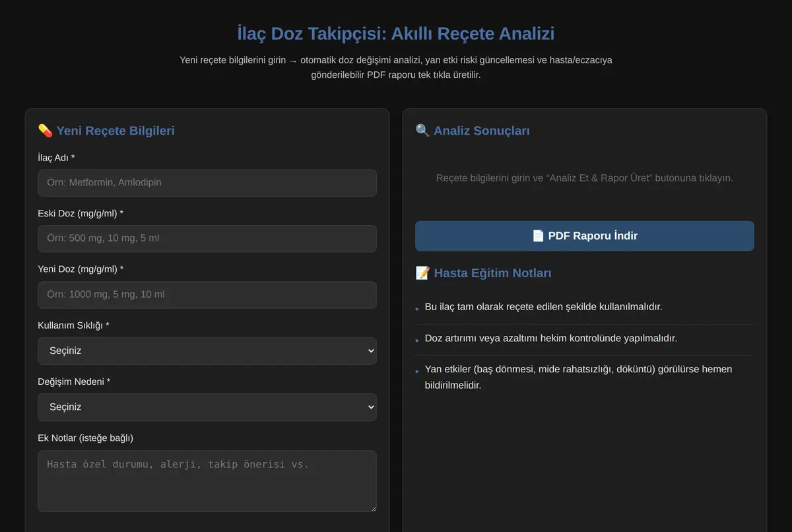Click note starting 'Yan etkiler (baş dönmesi'
Image resolution: width=792 pixels, height=532 pixels.
pyautogui.click(x=578, y=377)
